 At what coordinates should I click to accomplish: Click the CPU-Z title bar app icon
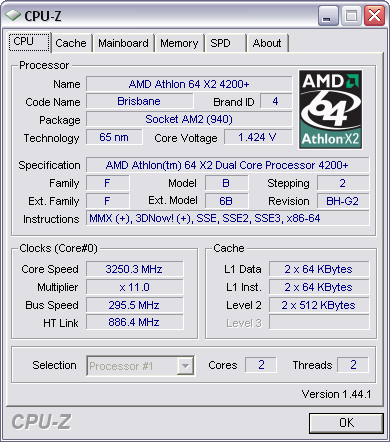13,15
